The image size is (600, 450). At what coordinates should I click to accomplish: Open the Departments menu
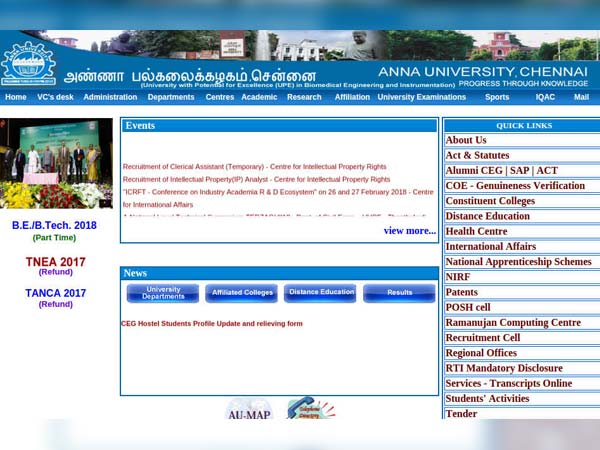click(x=171, y=97)
